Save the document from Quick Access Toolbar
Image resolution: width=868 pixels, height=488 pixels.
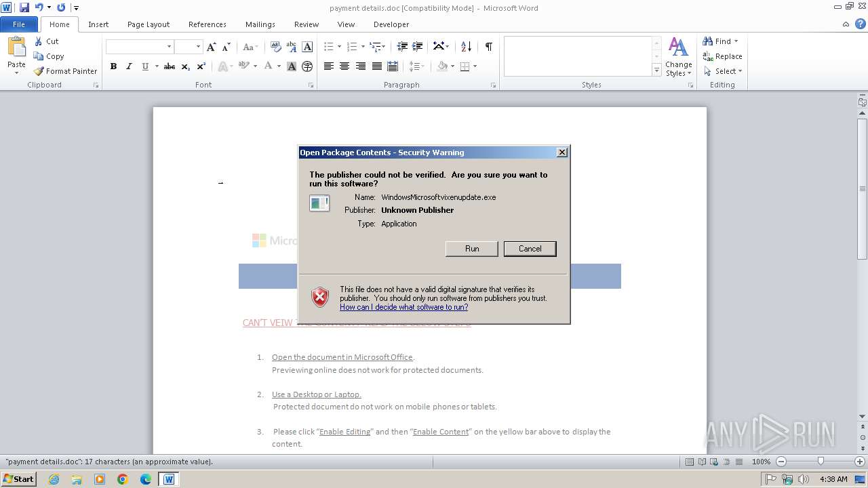click(24, 7)
